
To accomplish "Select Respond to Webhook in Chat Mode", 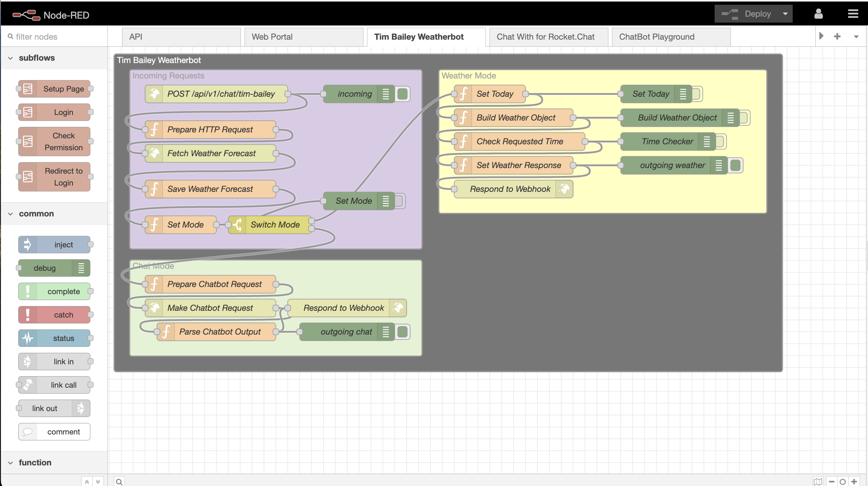I will [x=347, y=308].
